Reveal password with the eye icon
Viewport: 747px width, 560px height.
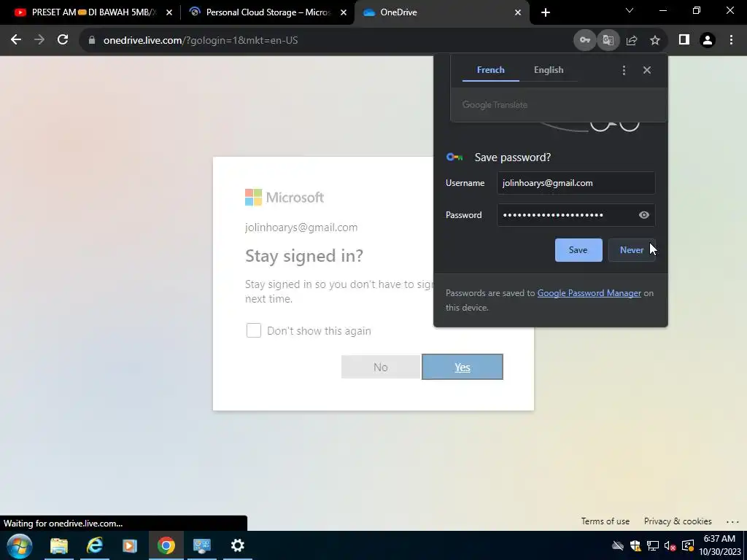(644, 215)
